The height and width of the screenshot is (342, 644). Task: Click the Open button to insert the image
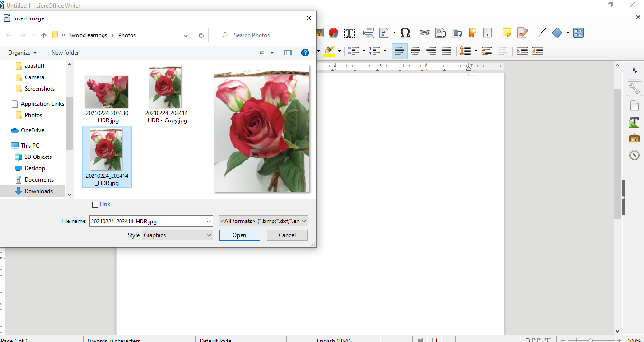click(x=239, y=235)
